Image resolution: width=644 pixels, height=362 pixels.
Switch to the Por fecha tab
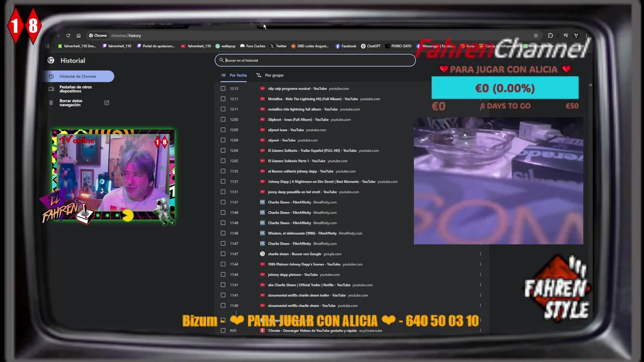tap(234, 75)
